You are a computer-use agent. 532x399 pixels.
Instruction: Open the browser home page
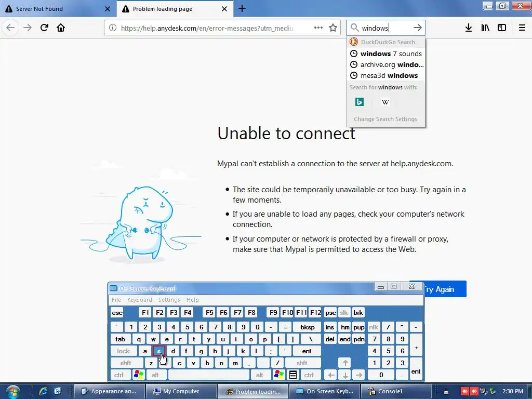coord(61,28)
